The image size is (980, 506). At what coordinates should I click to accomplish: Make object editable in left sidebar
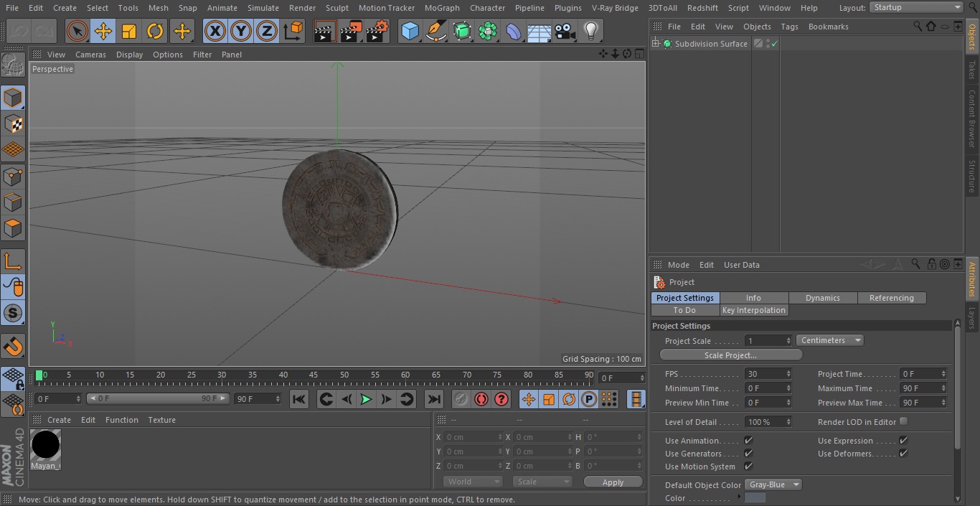point(13,65)
